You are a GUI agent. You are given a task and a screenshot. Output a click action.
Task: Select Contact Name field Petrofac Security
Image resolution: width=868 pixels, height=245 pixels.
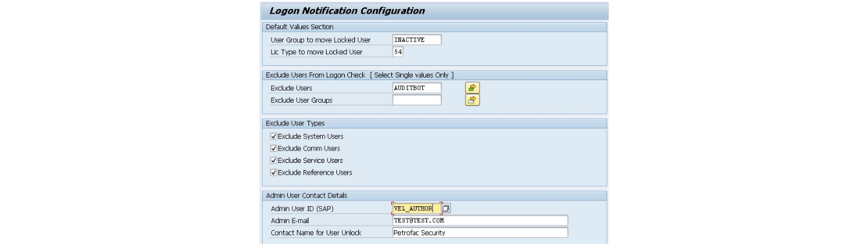coord(480,233)
